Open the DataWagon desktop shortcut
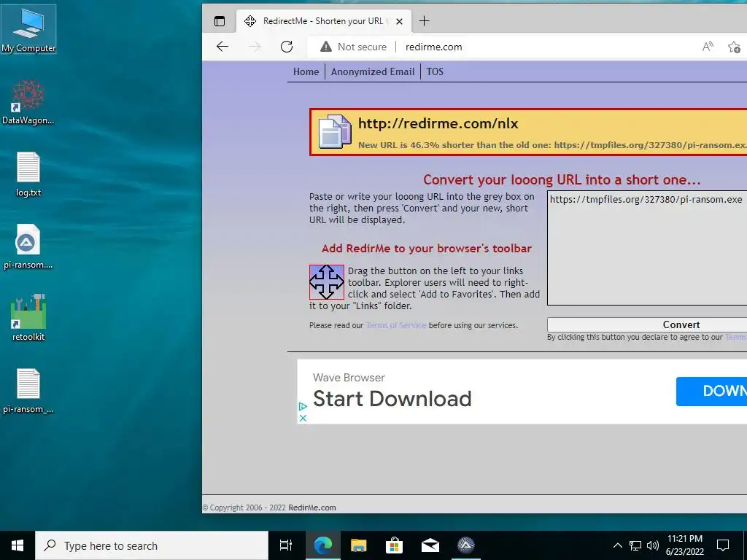The image size is (747, 560). pos(28,102)
